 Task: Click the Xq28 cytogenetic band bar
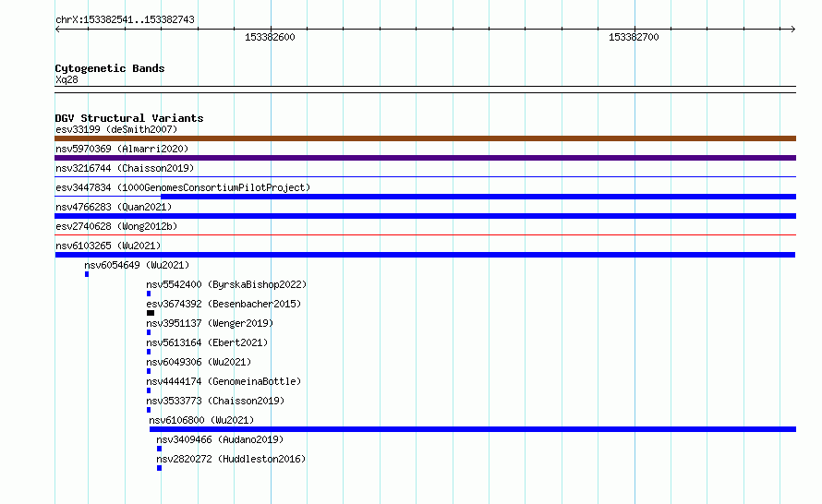tap(425, 90)
